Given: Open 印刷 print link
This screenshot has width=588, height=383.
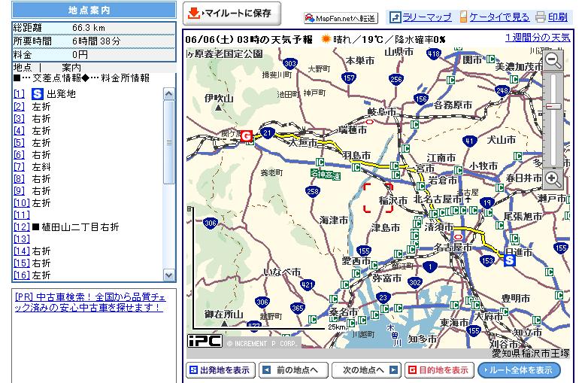Looking at the screenshot, I should pos(558,17).
